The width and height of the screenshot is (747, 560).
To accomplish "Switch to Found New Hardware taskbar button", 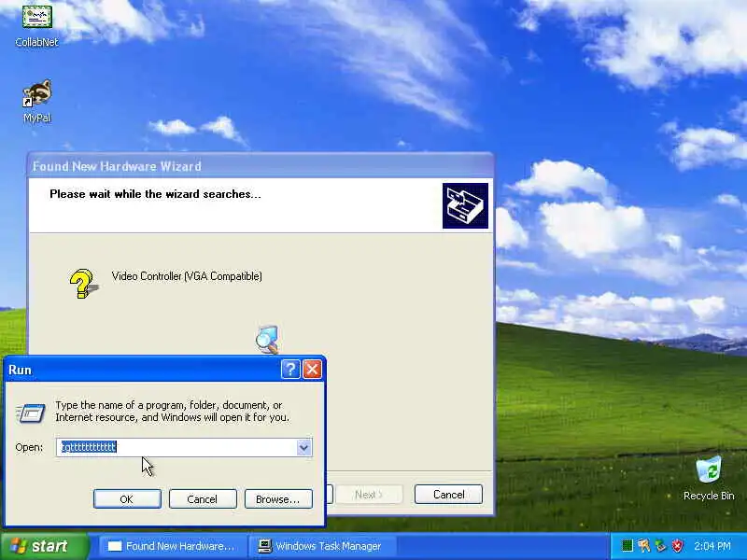I will pyautogui.click(x=173, y=546).
